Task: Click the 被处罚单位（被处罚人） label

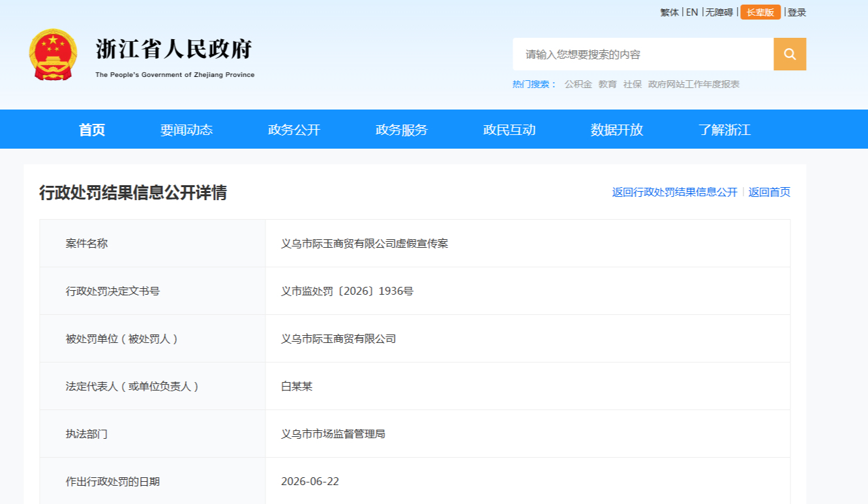Action: 122,338
